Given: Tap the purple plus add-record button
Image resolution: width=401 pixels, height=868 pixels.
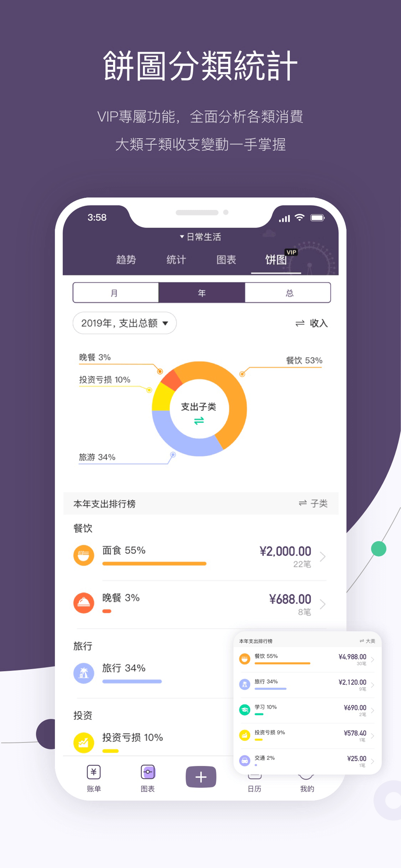Looking at the screenshot, I should pos(201,777).
